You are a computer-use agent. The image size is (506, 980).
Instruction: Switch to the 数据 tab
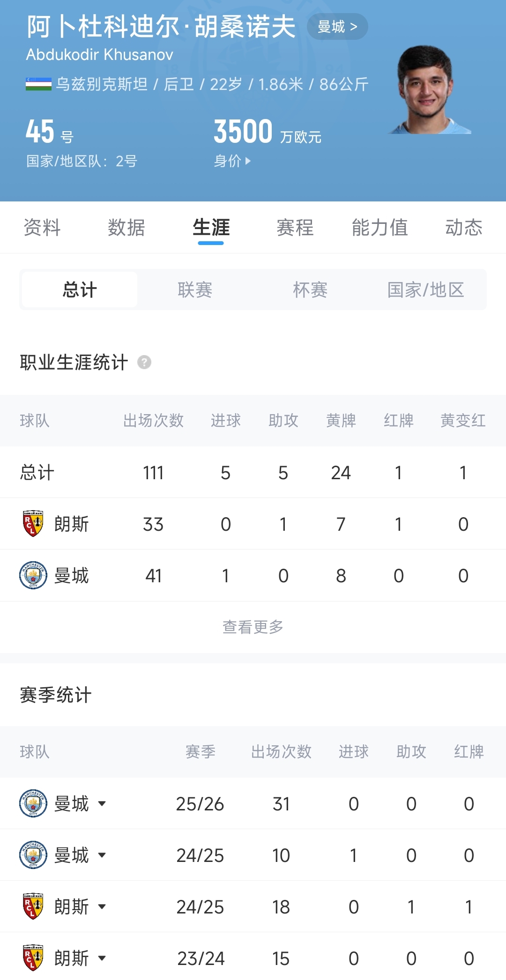click(x=126, y=228)
